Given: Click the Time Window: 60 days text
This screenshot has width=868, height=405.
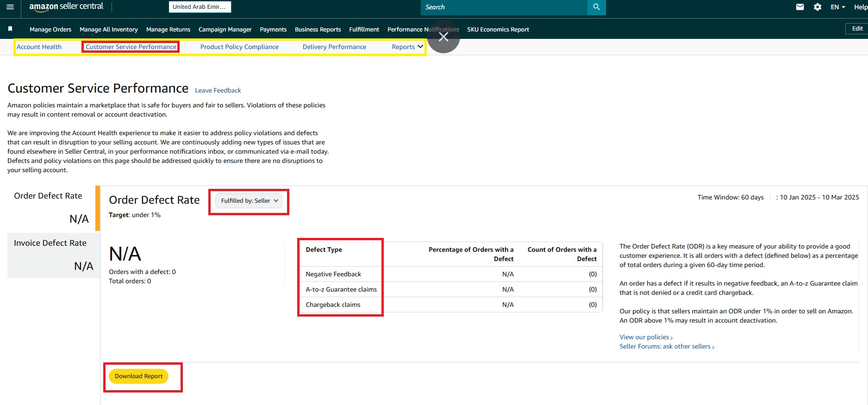Looking at the screenshot, I should pyautogui.click(x=731, y=197).
